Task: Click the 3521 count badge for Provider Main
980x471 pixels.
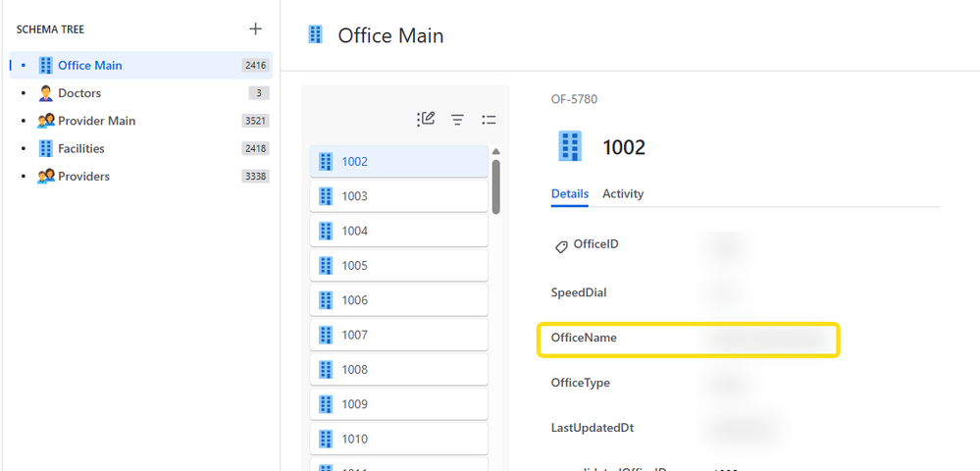Action: click(x=255, y=121)
